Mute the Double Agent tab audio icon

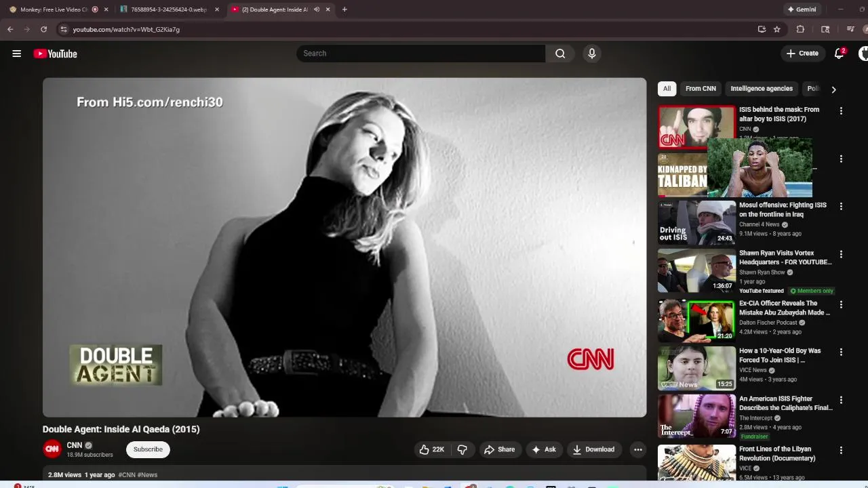tap(317, 9)
